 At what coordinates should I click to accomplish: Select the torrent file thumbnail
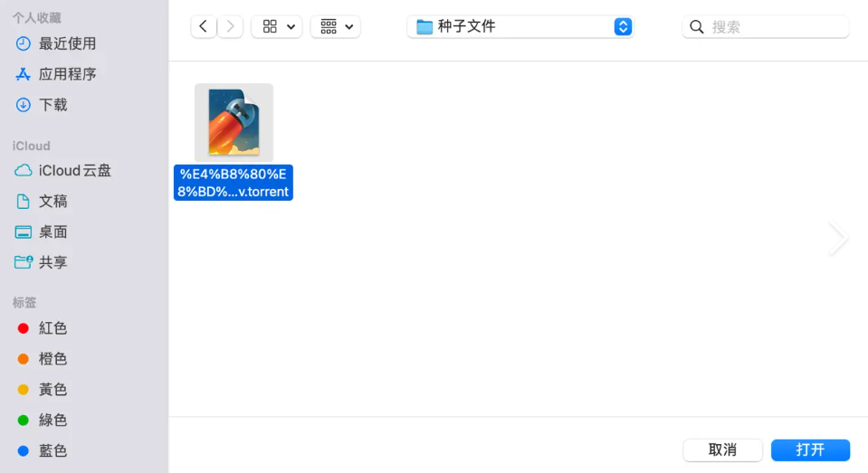[234, 123]
